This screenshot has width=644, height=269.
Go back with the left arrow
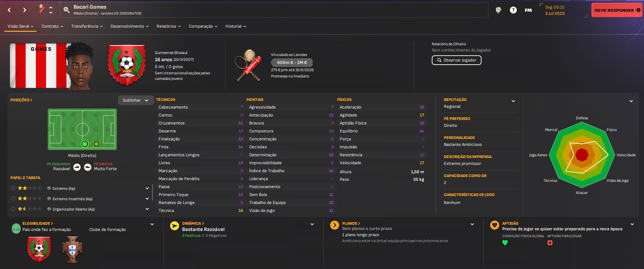pos(9,10)
